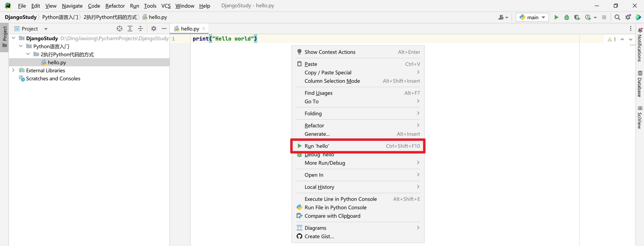The width and height of the screenshot is (644, 246).
Task: Click the green Run button in toolbar
Action: (556, 17)
